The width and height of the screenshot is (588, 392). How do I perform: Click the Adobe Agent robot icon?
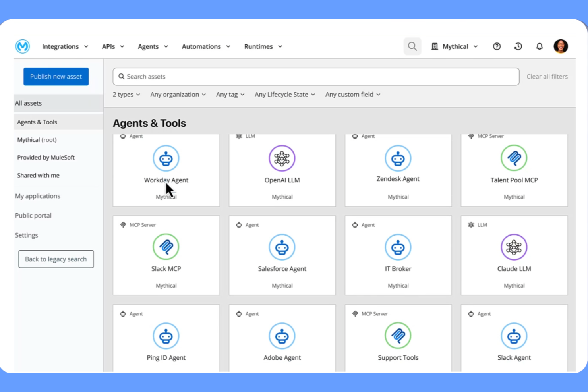[x=282, y=336]
